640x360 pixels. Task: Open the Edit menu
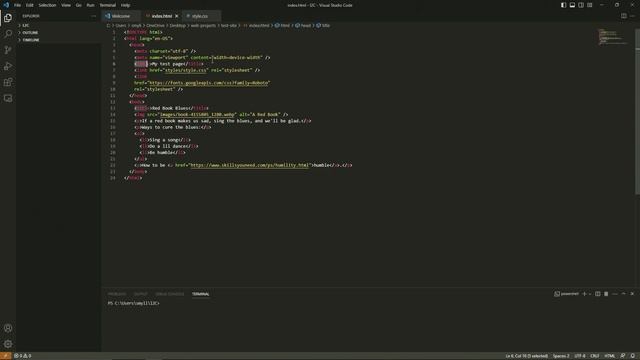tap(29, 5)
